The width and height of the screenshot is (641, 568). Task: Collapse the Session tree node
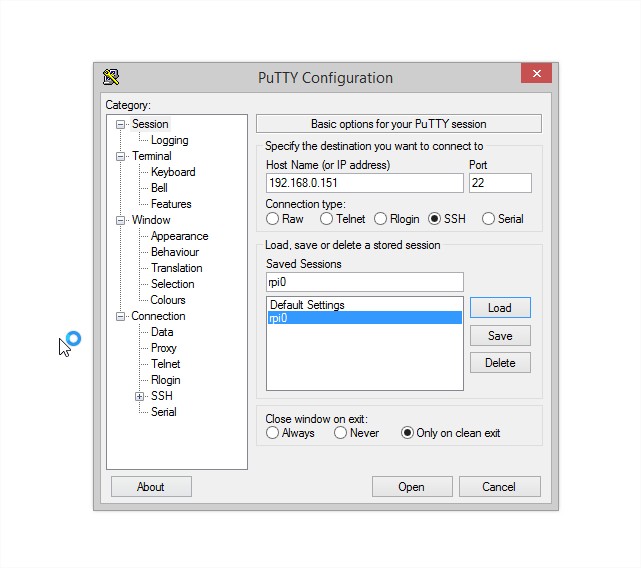pos(120,124)
